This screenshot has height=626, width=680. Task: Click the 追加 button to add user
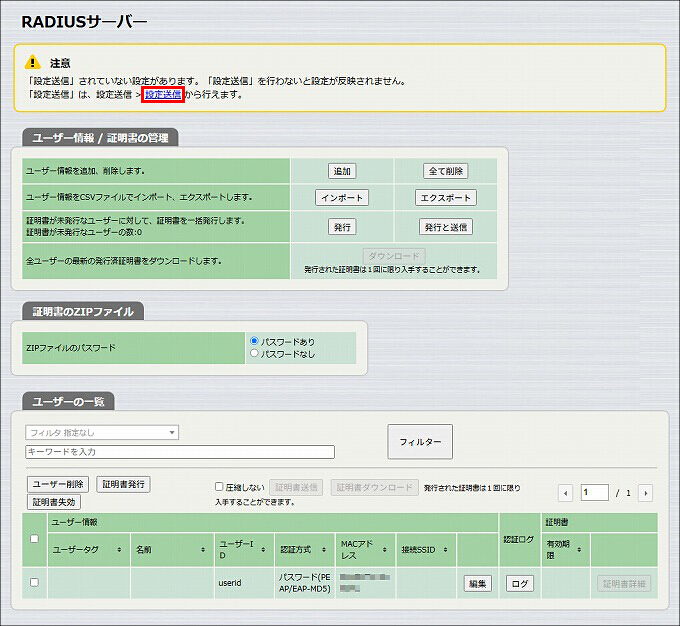click(x=342, y=171)
